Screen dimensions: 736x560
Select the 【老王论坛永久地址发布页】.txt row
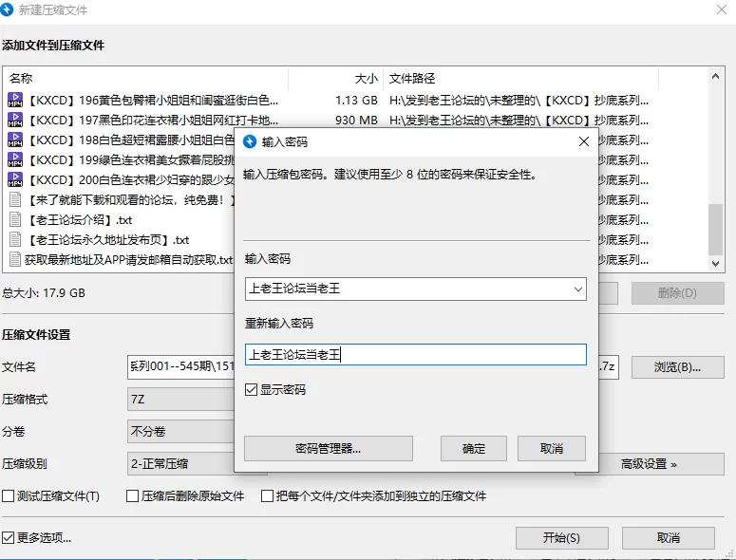pos(119,240)
